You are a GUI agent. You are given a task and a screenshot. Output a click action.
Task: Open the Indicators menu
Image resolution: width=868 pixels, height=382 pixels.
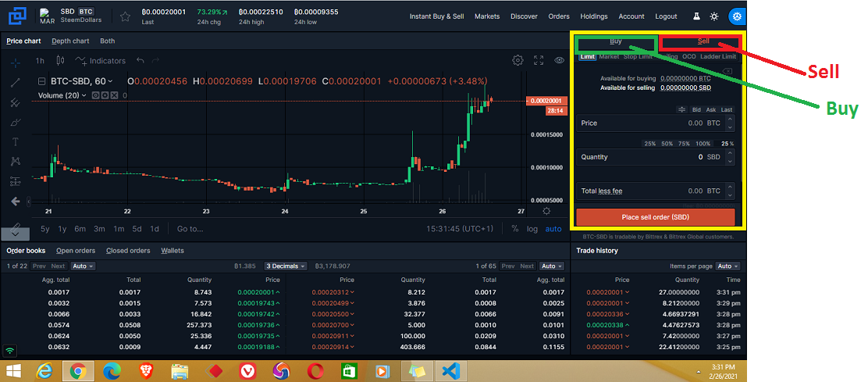(x=101, y=60)
